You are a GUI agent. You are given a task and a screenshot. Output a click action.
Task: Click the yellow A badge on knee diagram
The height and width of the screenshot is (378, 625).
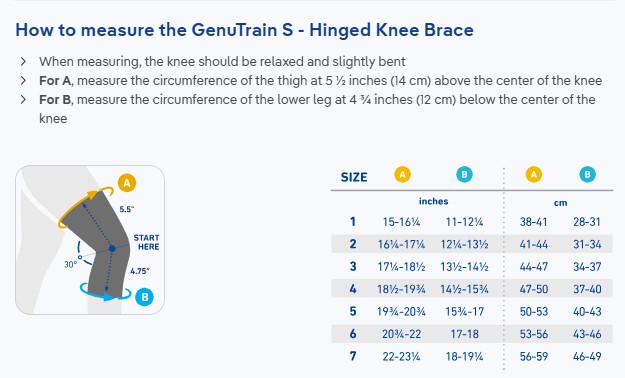click(127, 183)
